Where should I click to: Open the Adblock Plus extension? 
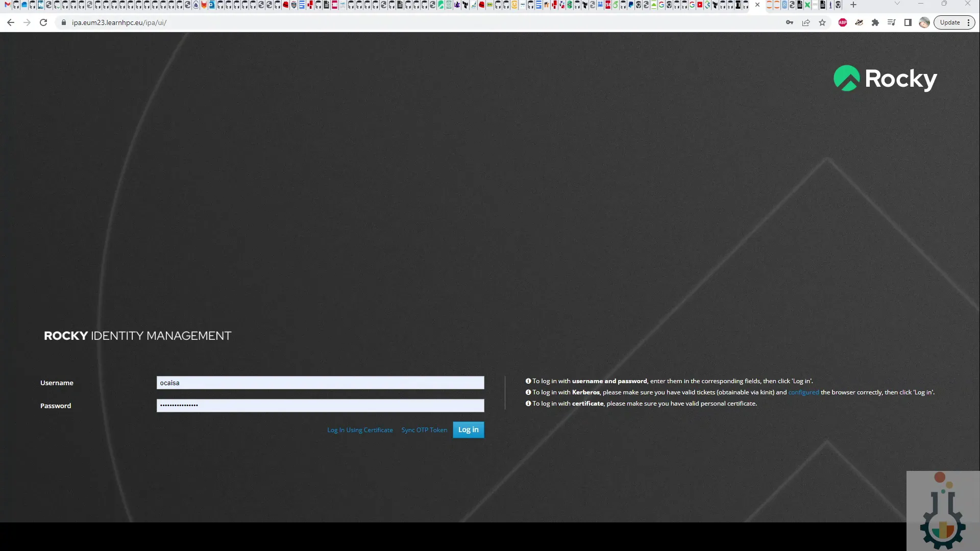tap(843, 22)
